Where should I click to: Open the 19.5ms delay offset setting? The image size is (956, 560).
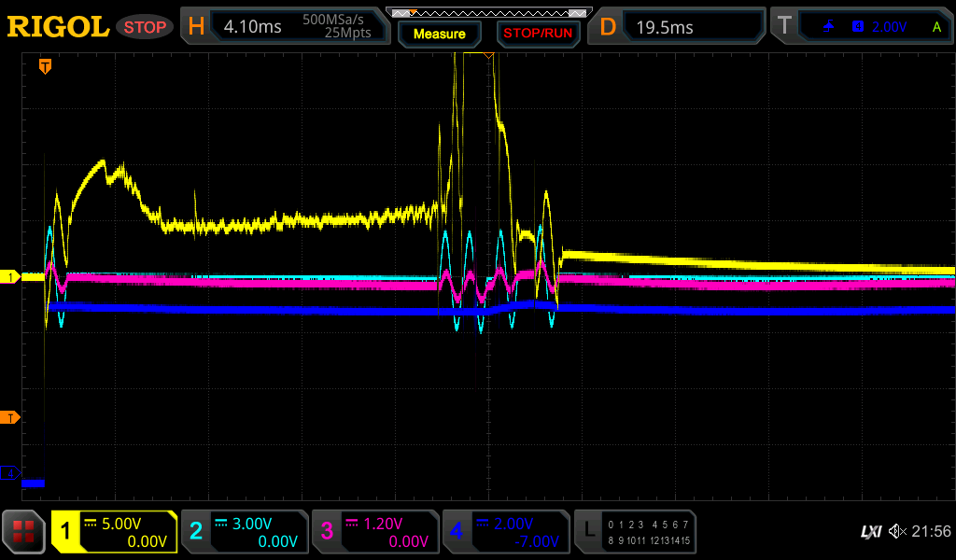tap(665, 27)
